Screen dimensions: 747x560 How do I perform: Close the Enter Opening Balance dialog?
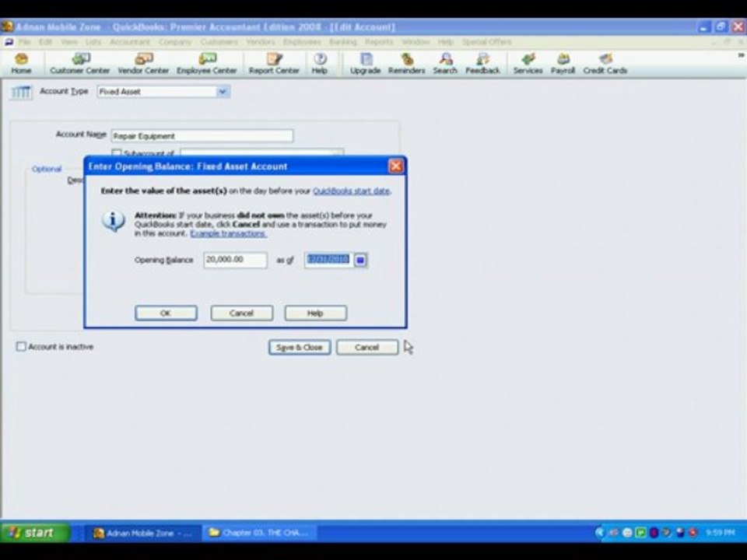click(x=395, y=166)
